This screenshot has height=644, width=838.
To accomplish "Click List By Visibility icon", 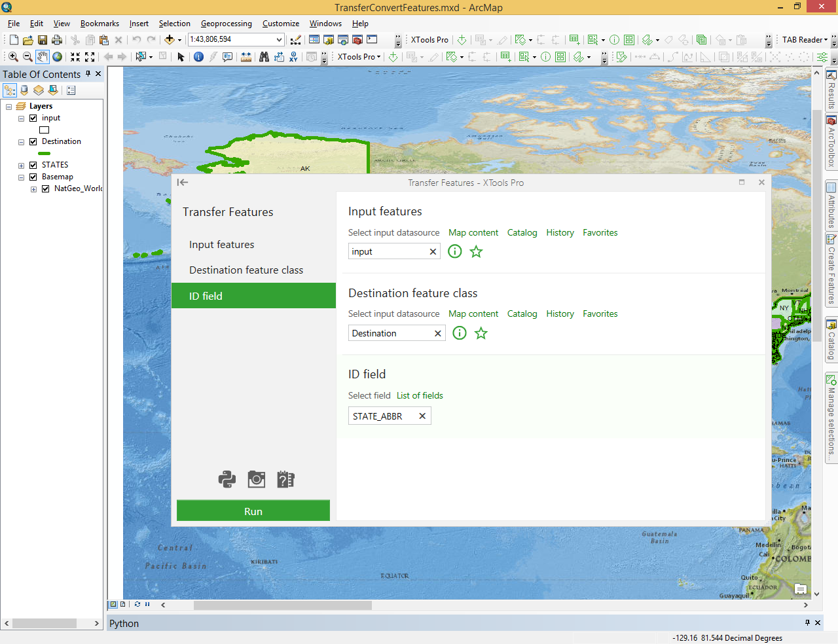I will pyautogui.click(x=39, y=90).
